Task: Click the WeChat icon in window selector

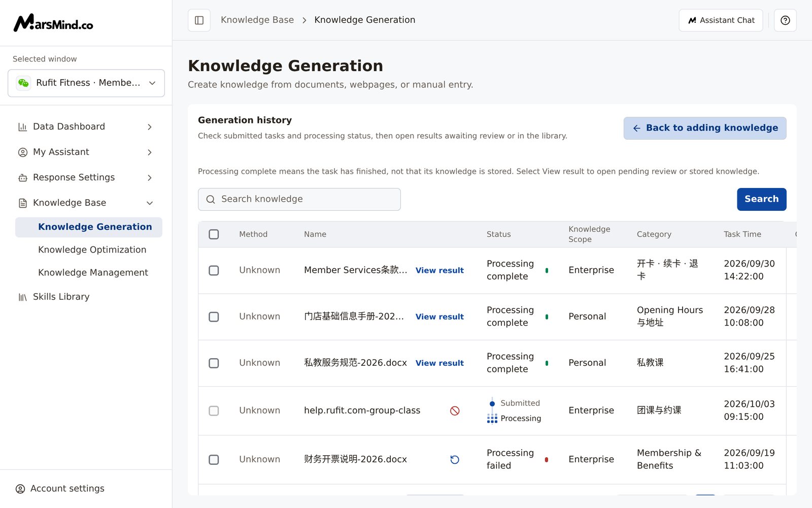Action: click(23, 83)
